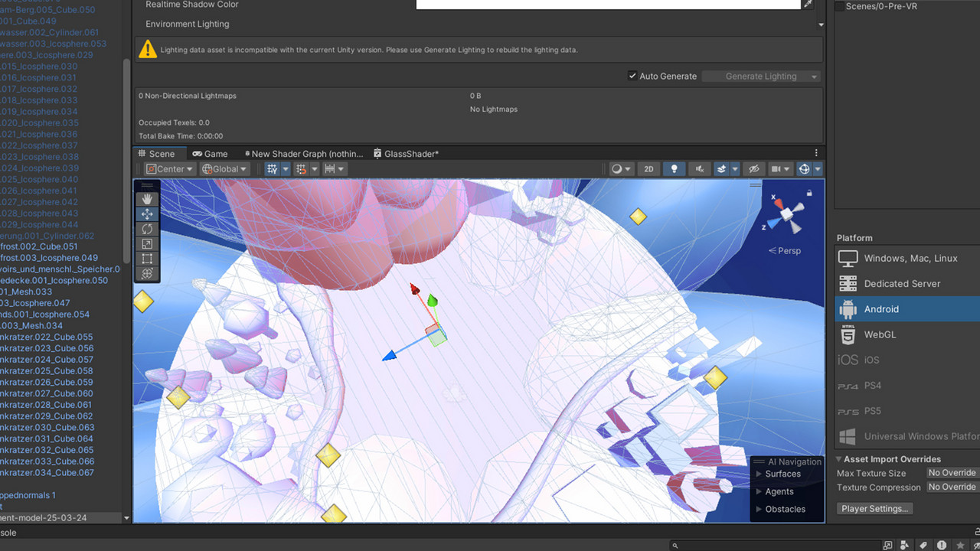980x551 pixels.
Task: Click the search by type icon
Action: pos(906,546)
